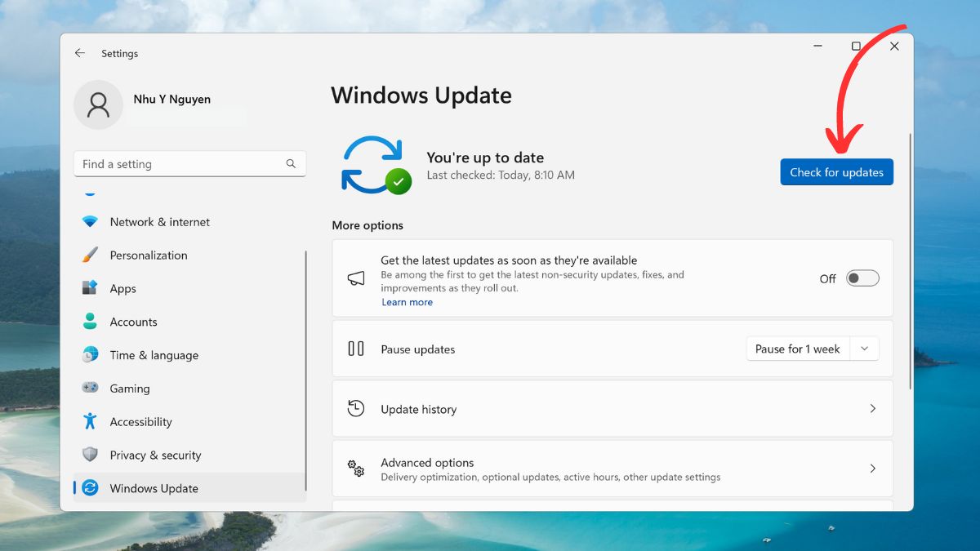
Task: Expand Update history chevron
Action: 872,408
